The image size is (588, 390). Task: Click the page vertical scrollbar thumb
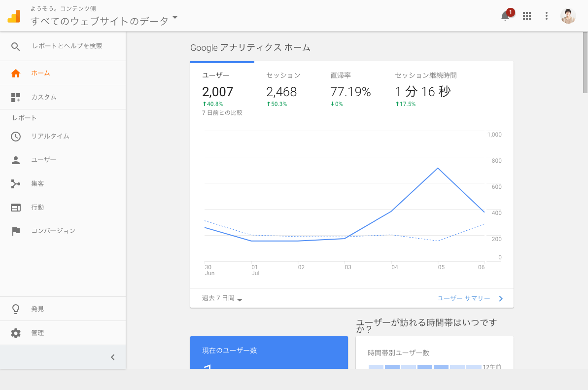(x=585, y=62)
